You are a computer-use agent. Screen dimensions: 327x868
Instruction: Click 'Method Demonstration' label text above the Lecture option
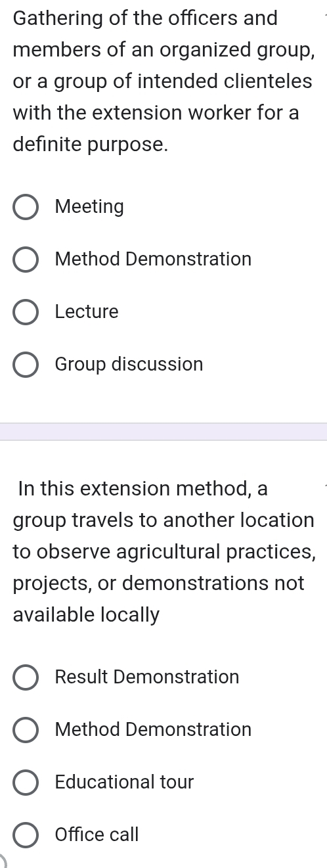tap(153, 259)
